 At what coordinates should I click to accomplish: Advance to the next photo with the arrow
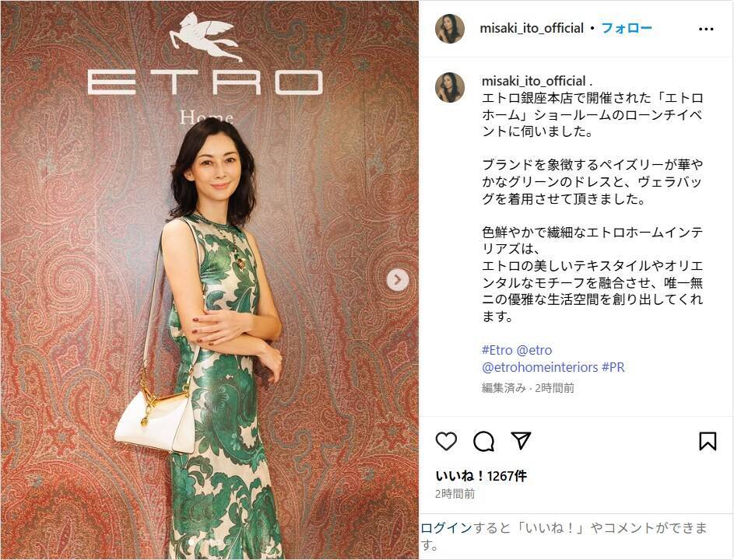tap(398, 280)
